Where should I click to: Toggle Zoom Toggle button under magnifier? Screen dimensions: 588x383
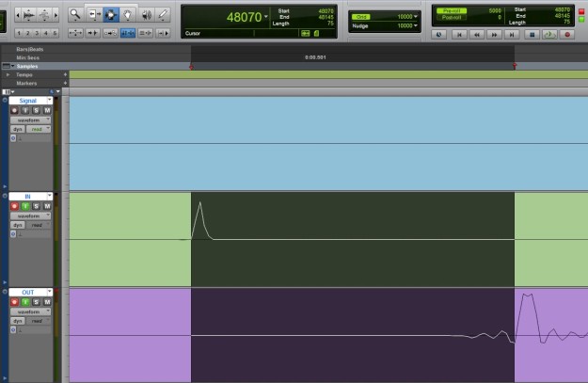coord(75,33)
